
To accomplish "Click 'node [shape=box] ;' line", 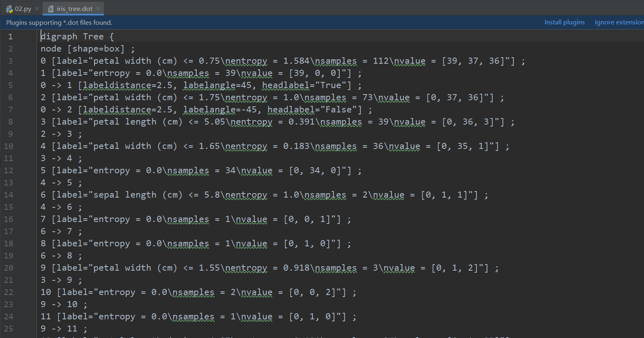I will [88, 49].
